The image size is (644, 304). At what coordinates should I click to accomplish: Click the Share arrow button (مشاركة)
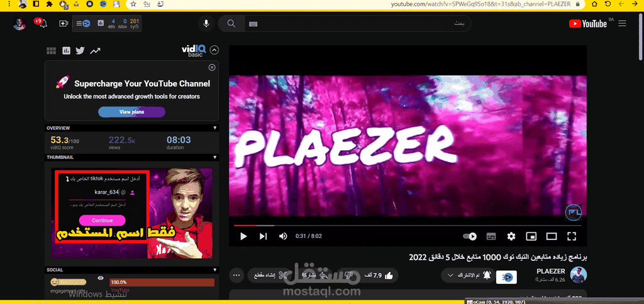click(x=313, y=275)
